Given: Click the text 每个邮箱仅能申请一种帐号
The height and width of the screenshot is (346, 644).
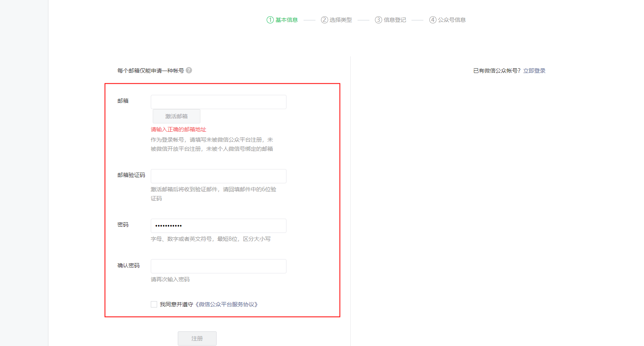Looking at the screenshot, I should tap(150, 71).
